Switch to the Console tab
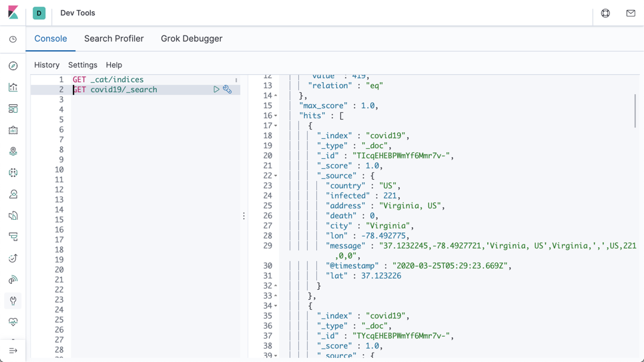The image size is (644, 362). point(51,39)
